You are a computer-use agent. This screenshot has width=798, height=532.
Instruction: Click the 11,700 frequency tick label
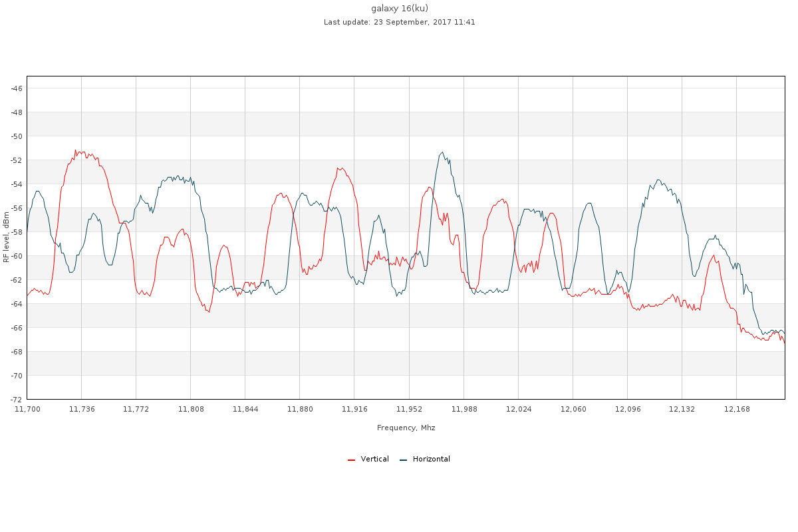[27, 409]
